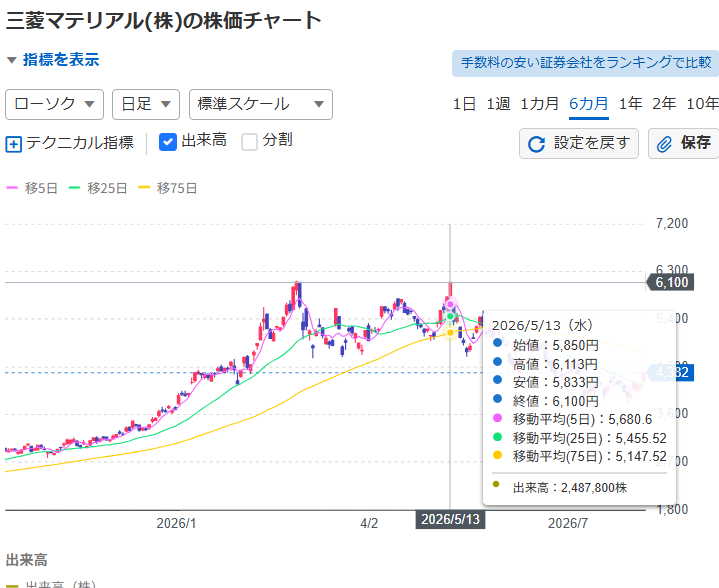Screen dimensions: 719x588
Task: Click the 移25日 legend item
Action: tap(98, 188)
